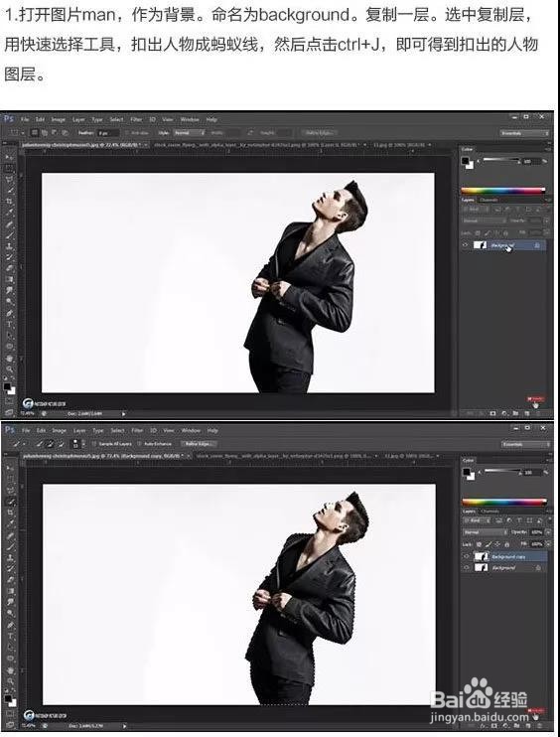Select Move tool in lower Photoshop window
The height and width of the screenshot is (737, 560).
[x=10, y=468]
